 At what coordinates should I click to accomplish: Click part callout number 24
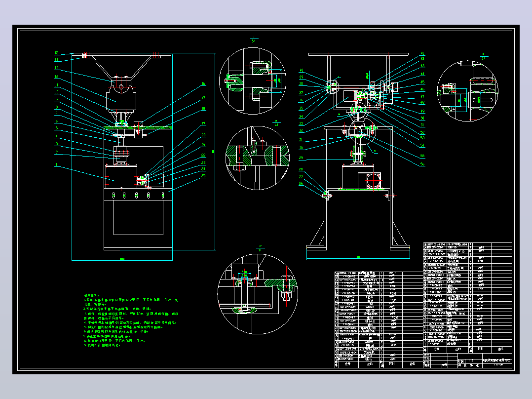(203, 169)
